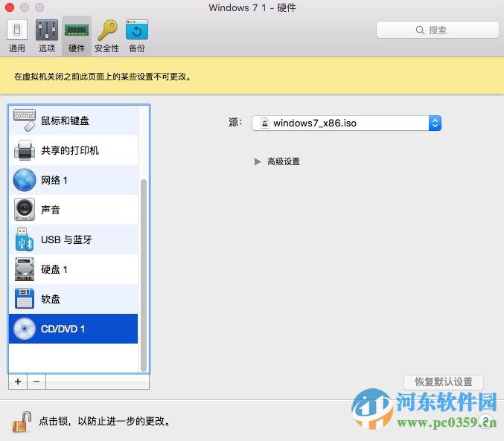504x441 pixels.
Task: Click the USB and Bluetooth icon
Action: point(25,239)
